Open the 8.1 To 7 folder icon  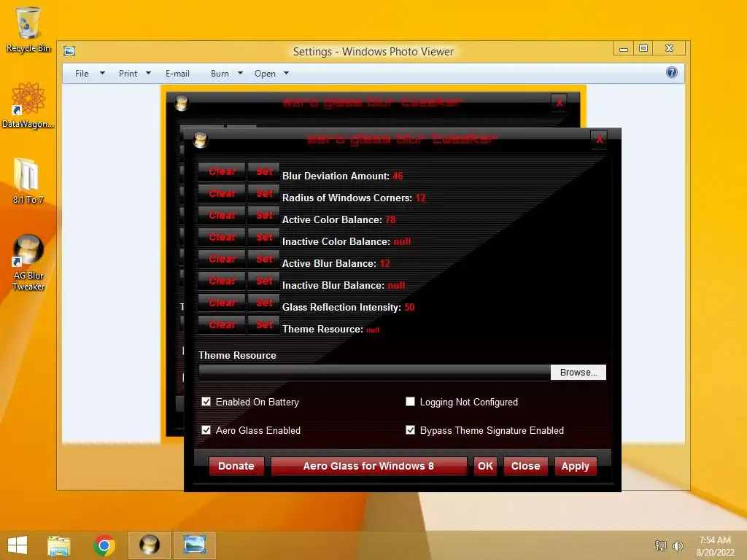pos(28,181)
